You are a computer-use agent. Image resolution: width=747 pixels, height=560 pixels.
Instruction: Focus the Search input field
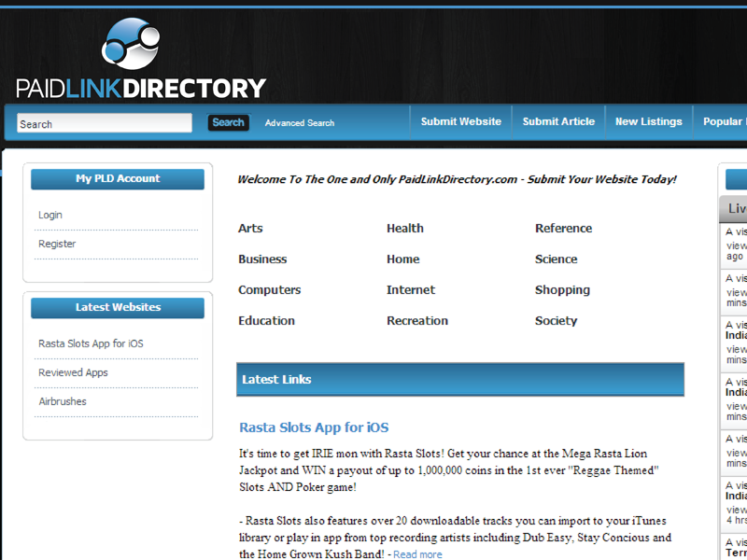click(105, 123)
